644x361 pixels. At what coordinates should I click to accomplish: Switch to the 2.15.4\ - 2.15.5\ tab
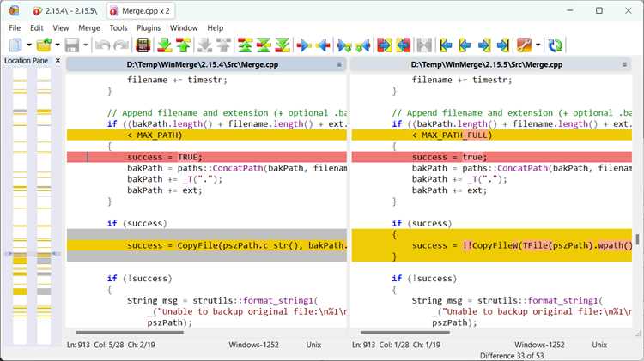[66, 11]
